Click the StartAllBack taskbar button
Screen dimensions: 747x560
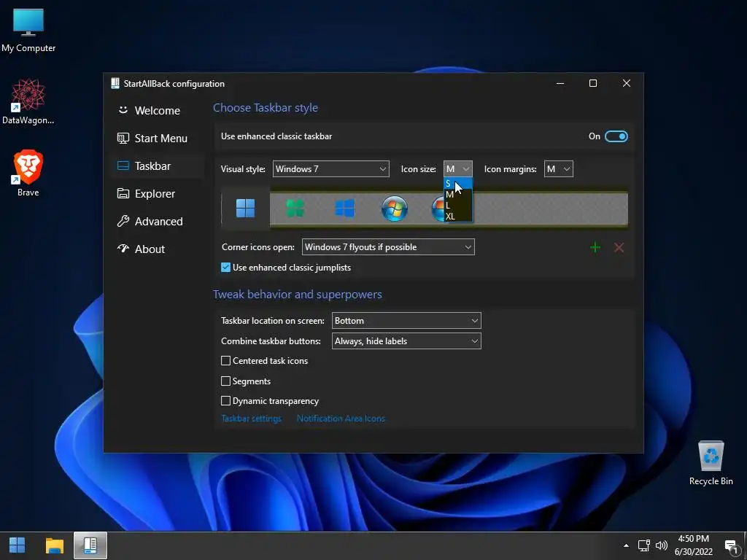[x=90, y=545]
